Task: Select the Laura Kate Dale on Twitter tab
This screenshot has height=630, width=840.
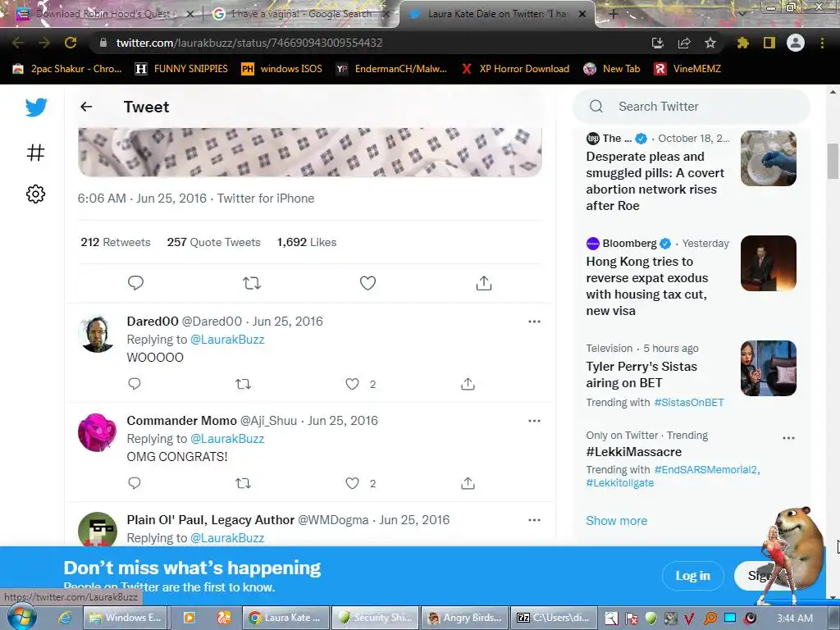Action: (497, 14)
